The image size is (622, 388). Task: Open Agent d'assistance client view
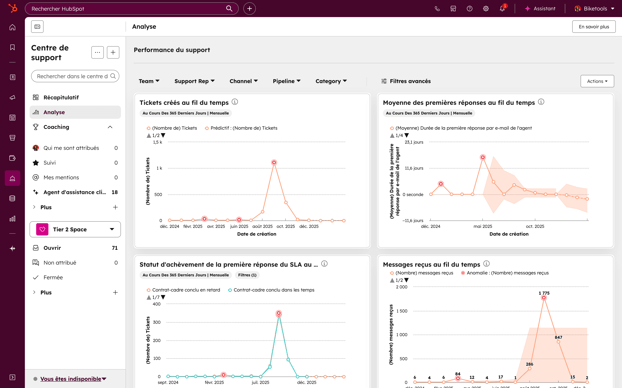tap(75, 192)
